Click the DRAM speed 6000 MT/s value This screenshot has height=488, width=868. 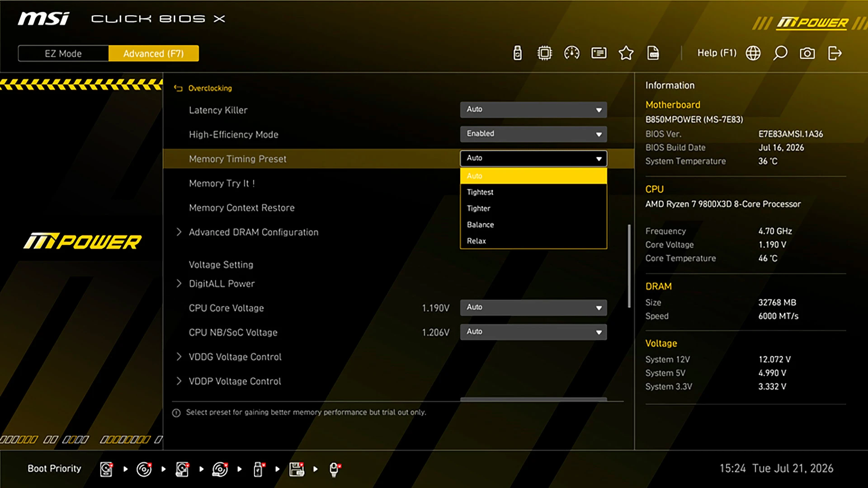(x=778, y=316)
